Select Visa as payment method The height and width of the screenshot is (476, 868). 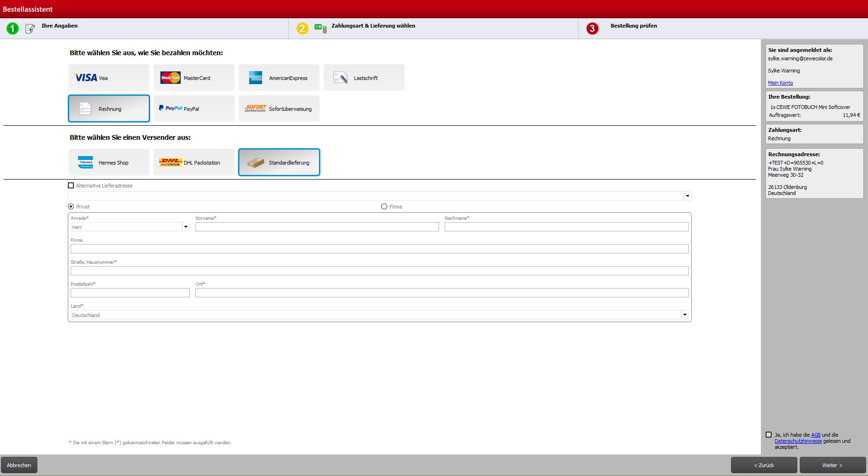point(108,78)
